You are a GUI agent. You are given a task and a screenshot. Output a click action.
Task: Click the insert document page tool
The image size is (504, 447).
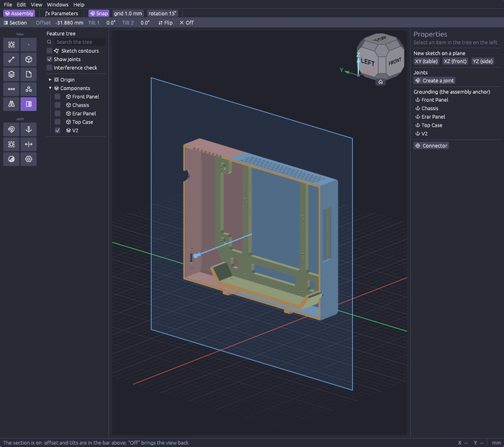[29, 74]
